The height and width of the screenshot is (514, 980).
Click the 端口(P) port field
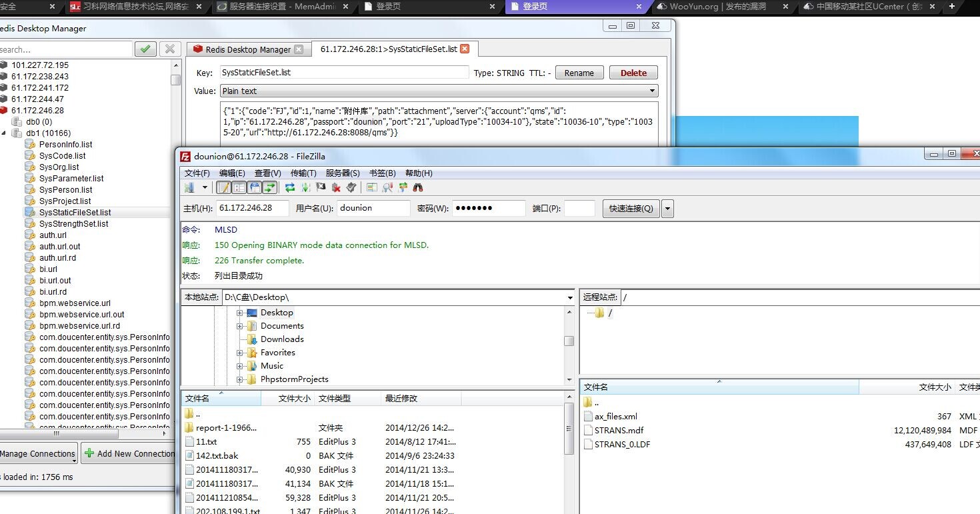[579, 208]
